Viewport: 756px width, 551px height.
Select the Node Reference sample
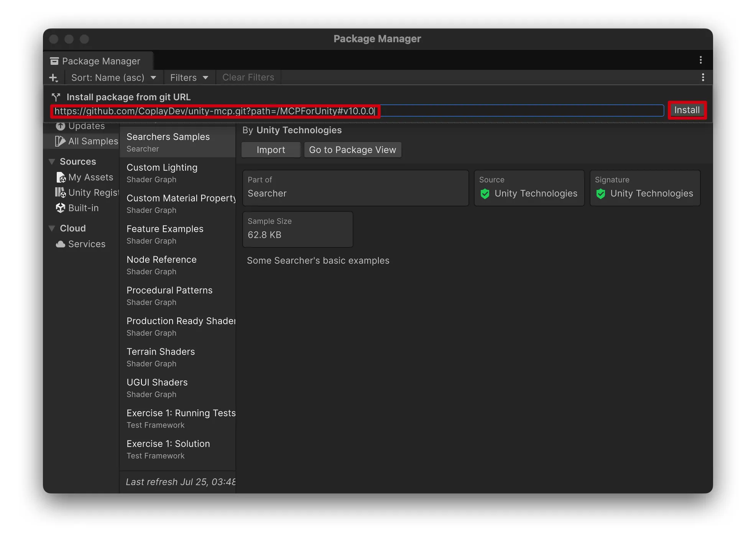(177, 265)
